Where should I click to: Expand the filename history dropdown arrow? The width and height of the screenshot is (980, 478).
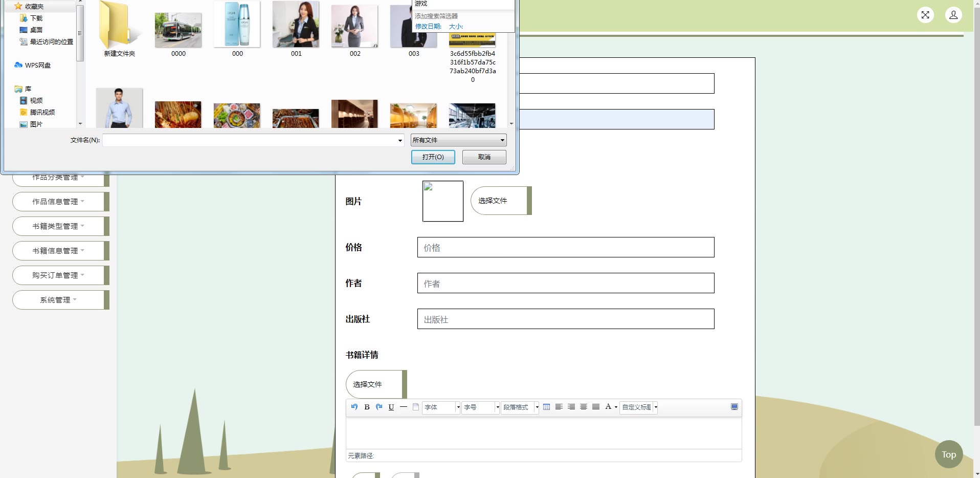[400, 140]
